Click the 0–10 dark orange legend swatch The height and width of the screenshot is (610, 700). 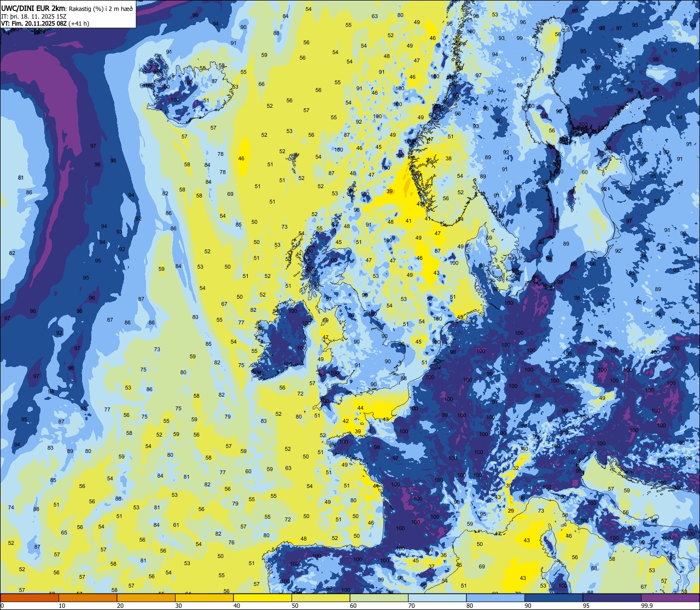coord(30,597)
